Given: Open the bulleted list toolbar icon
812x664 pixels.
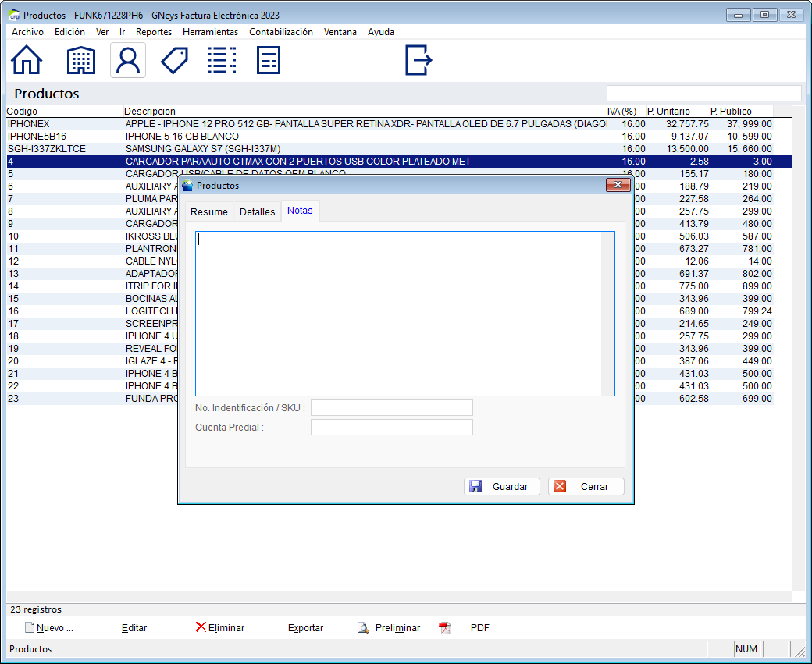Looking at the screenshot, I should coord(222,60).
